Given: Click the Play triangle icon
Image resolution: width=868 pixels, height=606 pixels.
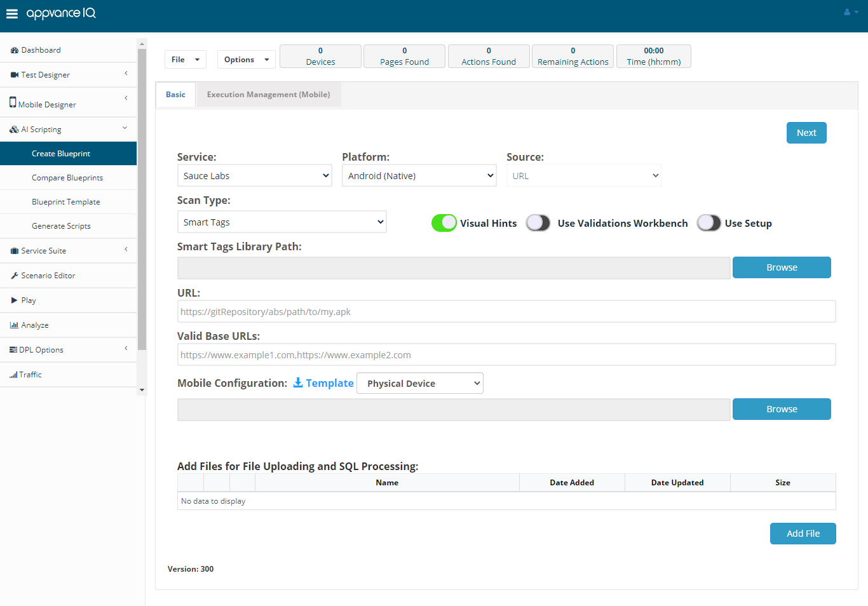Looking at the screenshot, I should click(15, 300).
